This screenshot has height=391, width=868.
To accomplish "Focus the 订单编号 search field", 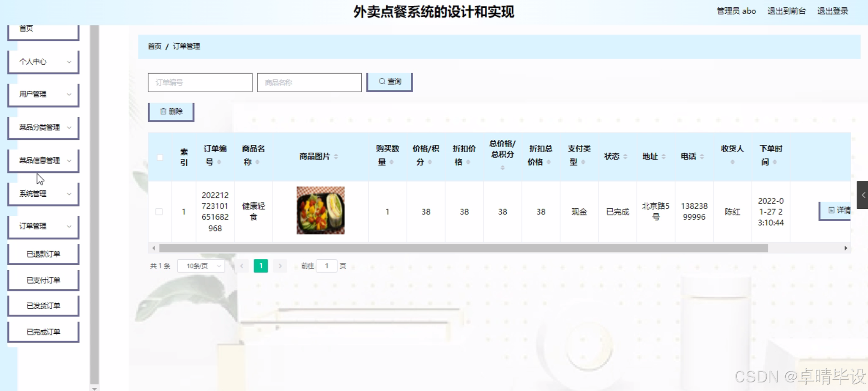I will (200, 83).
